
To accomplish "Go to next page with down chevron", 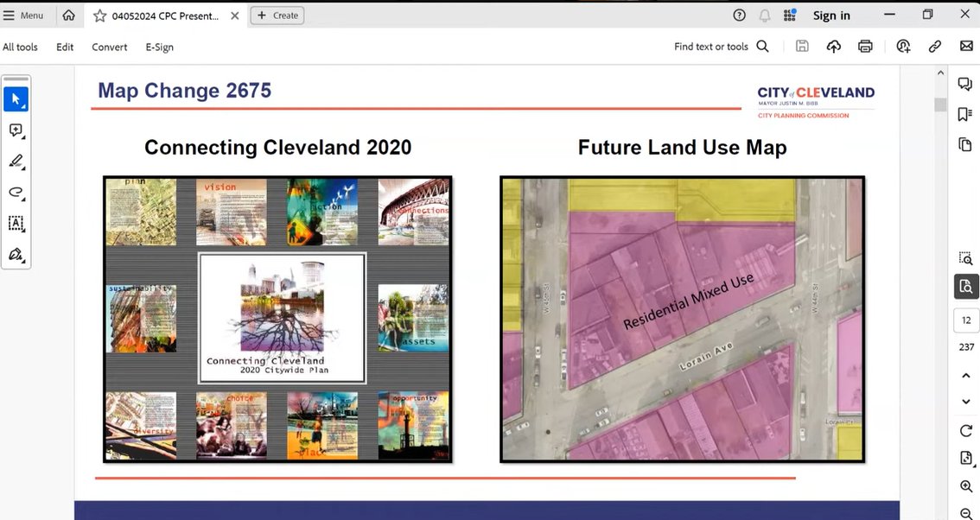I will tap(966, 402).
